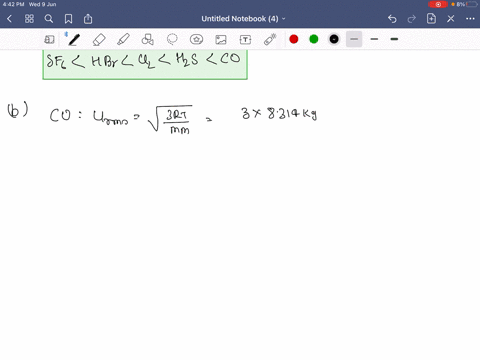
Task: Select the Laser pointer tool
Action: tap(270, 39)
